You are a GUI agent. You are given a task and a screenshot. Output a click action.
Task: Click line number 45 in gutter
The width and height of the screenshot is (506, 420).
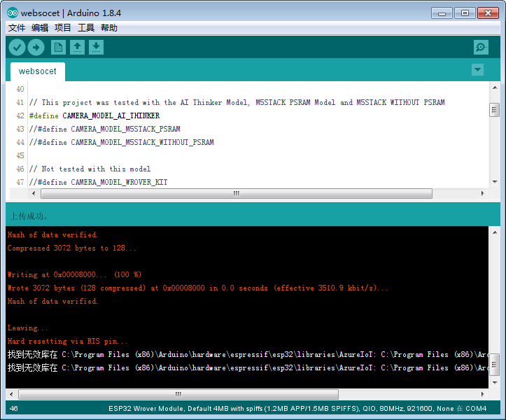pyautogui.click(x=20, y=155)
